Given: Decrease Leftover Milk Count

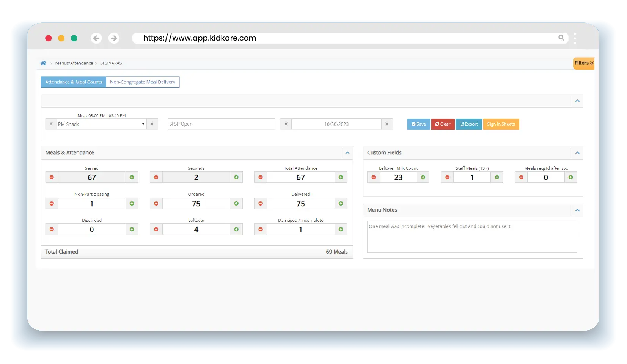Looking at the screenshot, I should (x=374, y=177).
